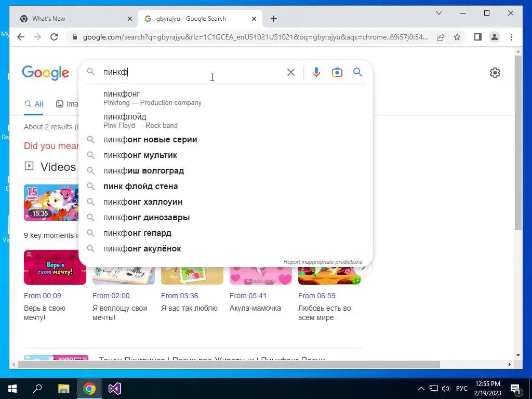Bookmark this tab with star icon

(x=457, y=37)
